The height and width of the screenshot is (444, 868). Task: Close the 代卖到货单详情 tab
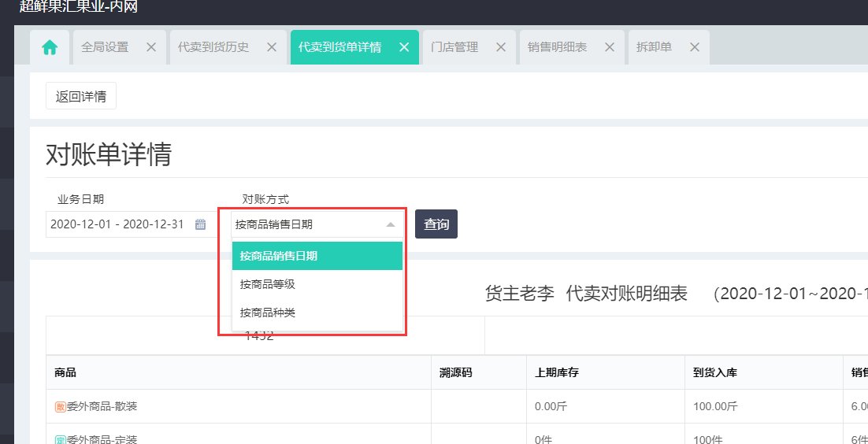[404, 47]
